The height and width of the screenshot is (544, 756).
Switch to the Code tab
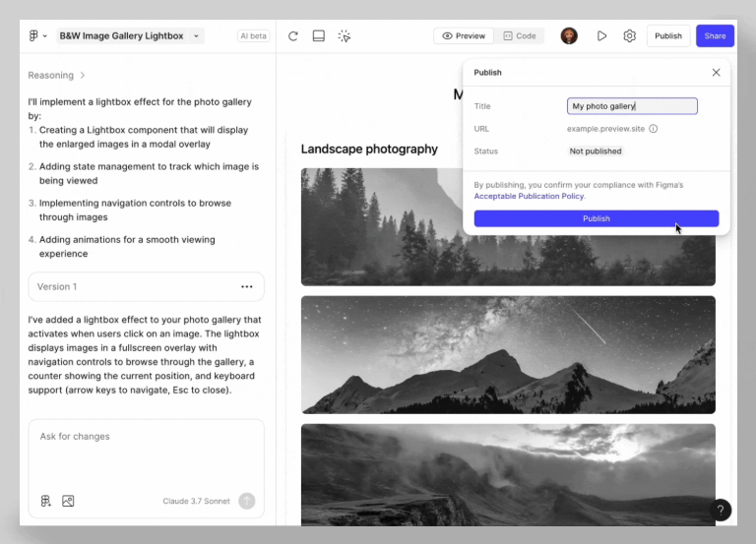pyautogui.click(x=520, y=35)
